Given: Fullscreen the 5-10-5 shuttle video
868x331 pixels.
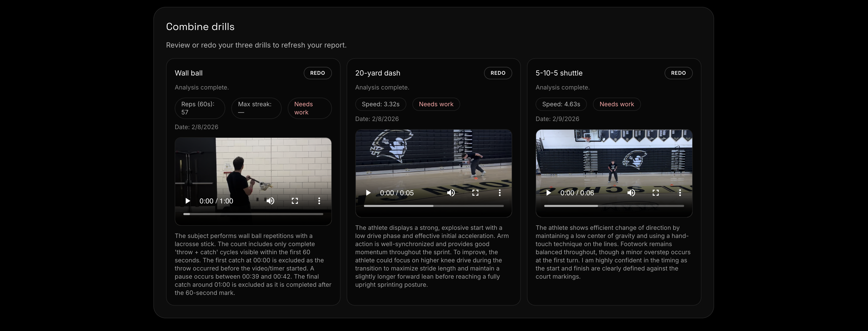Looking at the screenshot, I should 656,193.
